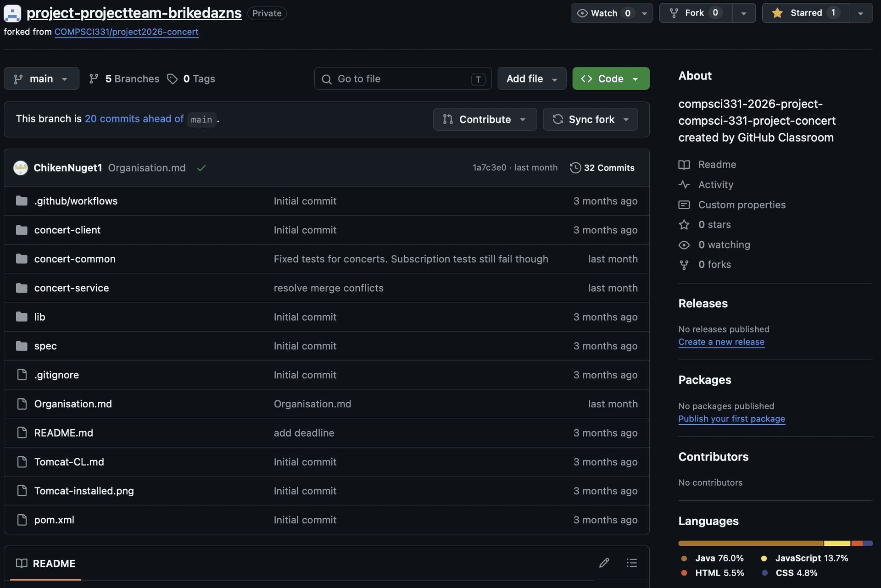Click Publish your first package
The height and width of the screenshot is (588, 881).
pos(731,418)
